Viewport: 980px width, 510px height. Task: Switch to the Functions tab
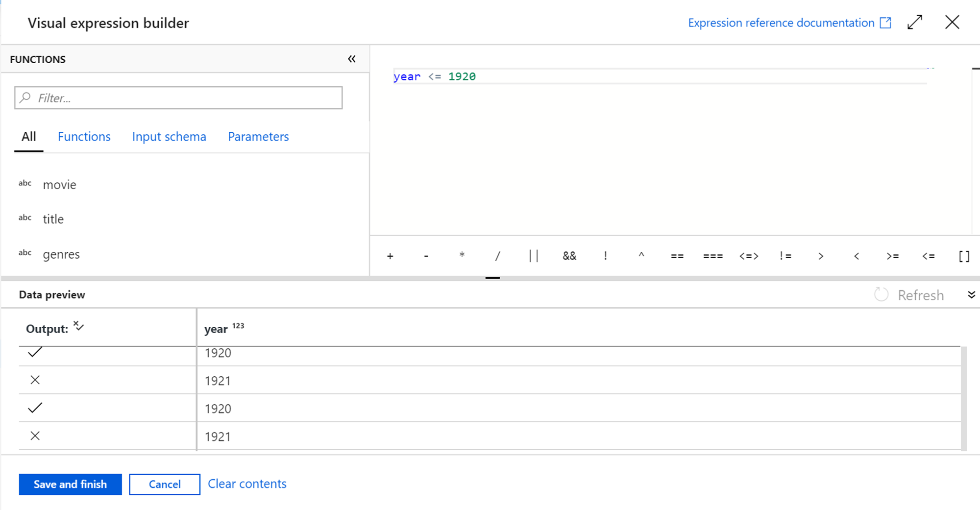pyautogui.click(x=84, y=137)
